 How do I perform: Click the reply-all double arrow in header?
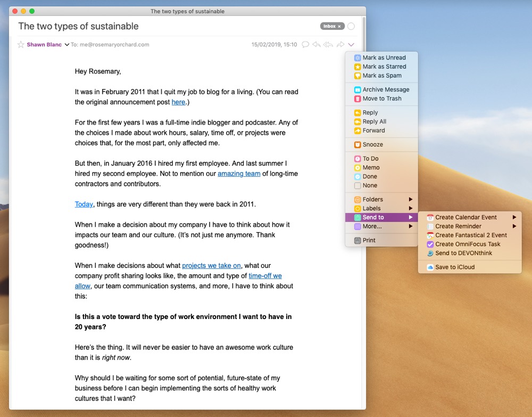pyautogui.click(x=328, y=45)
